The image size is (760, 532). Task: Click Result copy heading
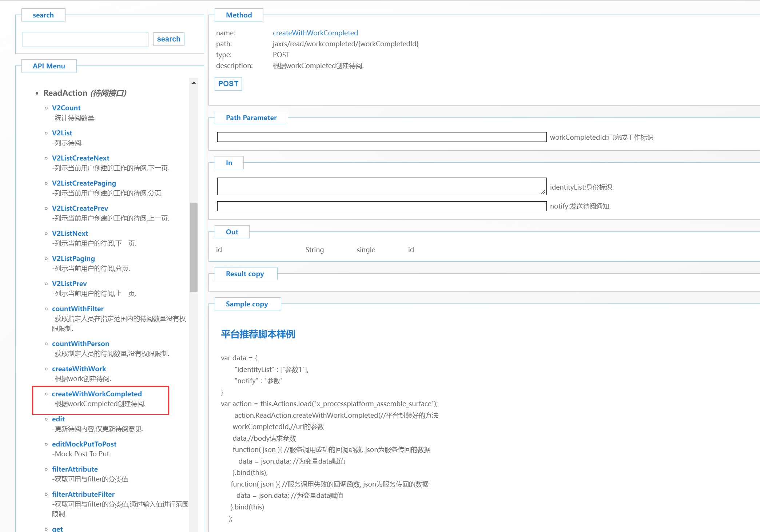[x=245, y=274]
